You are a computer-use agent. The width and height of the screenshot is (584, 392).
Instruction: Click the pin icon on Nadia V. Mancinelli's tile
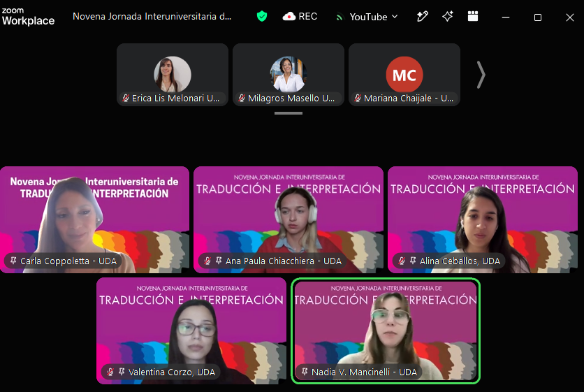tap(305, 372)
